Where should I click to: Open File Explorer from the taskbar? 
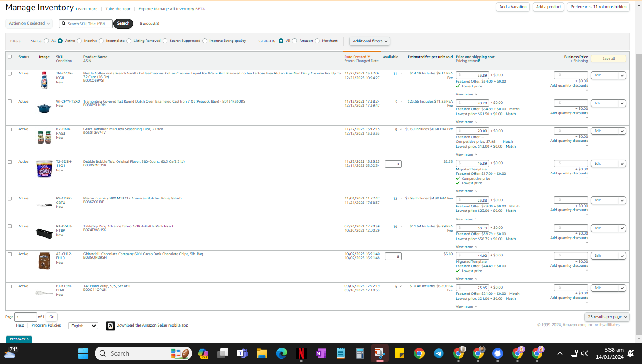[x=262, y=353]
